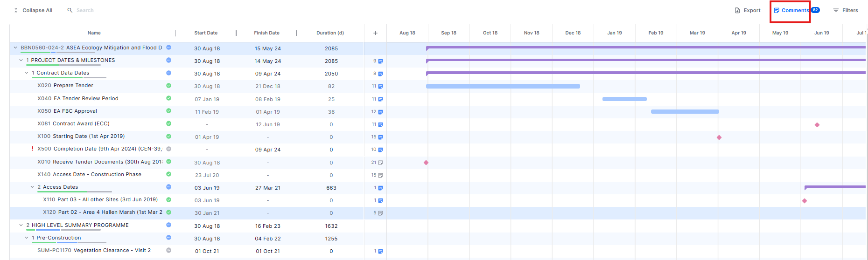Click the Finish Date column header
This screenshot has width=868, height=260.
click(x=266, y=33)
